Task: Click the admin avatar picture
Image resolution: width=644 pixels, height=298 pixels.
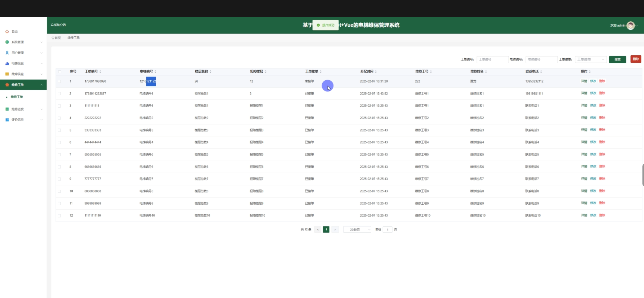Action: pyautogui.click(x=630, y=25)
